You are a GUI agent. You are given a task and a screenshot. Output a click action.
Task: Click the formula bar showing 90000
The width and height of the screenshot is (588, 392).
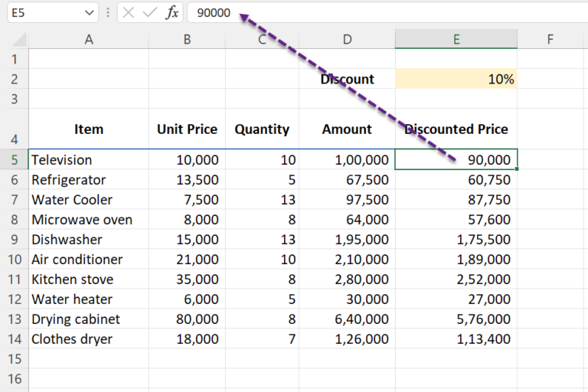click(x=387, y=13)
